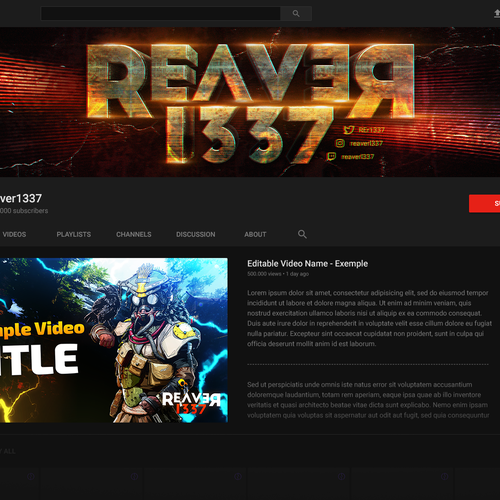Click the Twitter bird icon in banner

349,129
